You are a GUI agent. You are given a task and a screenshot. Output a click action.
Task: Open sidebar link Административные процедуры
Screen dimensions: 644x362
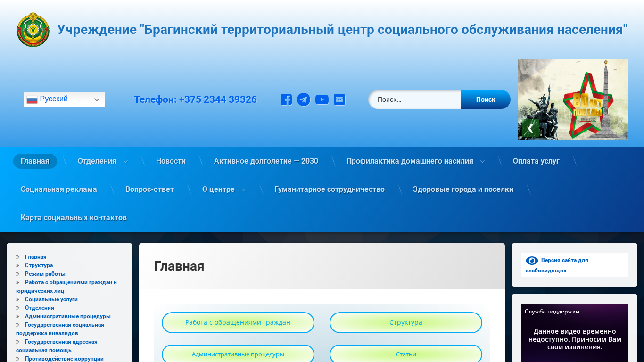point(68,316)
